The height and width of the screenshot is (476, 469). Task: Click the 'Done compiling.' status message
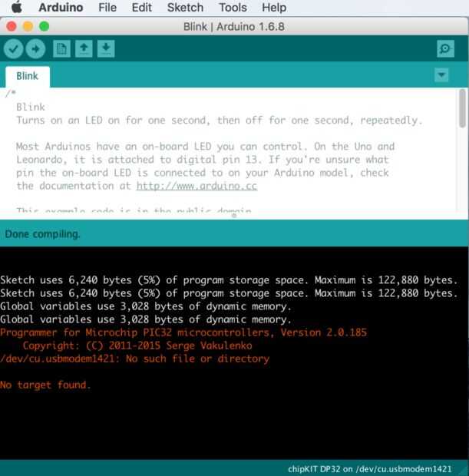click(x=42, y=234)
